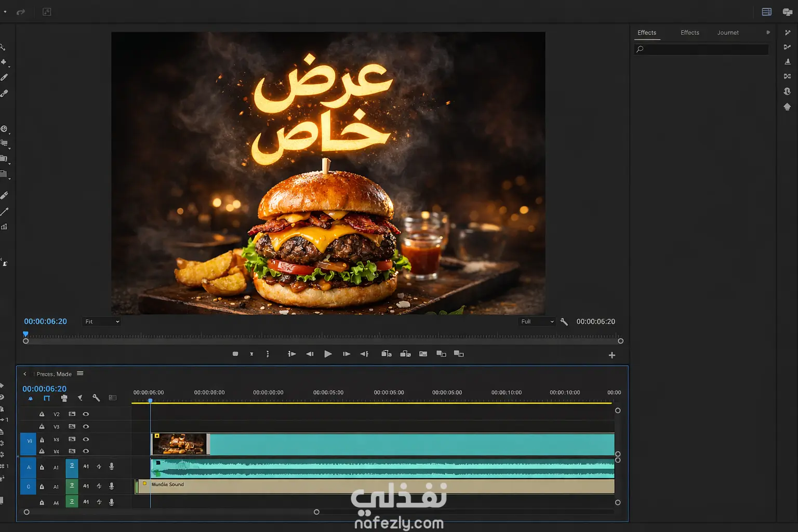Open monitor settings wrench beside Full
This screenshot has width=798, height=532.
point(564,322)
